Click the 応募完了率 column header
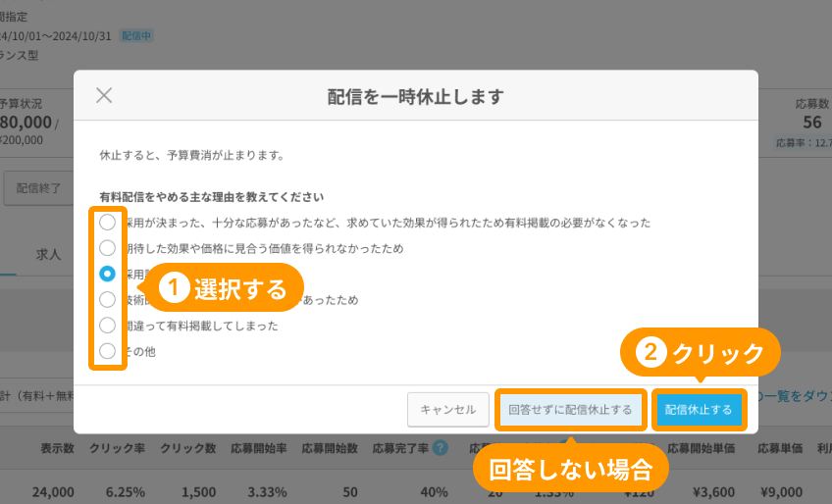Image resolution: width=832 pixels, height=504 pixels. point(400,448)
